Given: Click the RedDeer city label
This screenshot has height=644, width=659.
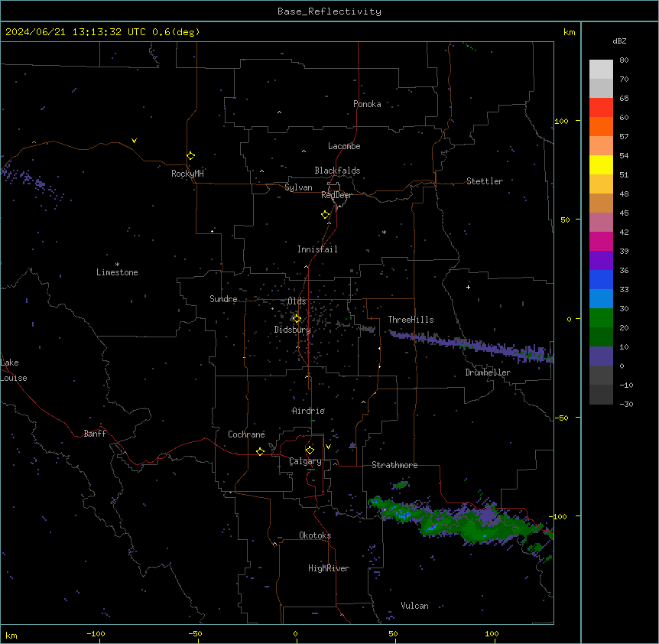Looking at the screenshot, I should click(336, 195).
